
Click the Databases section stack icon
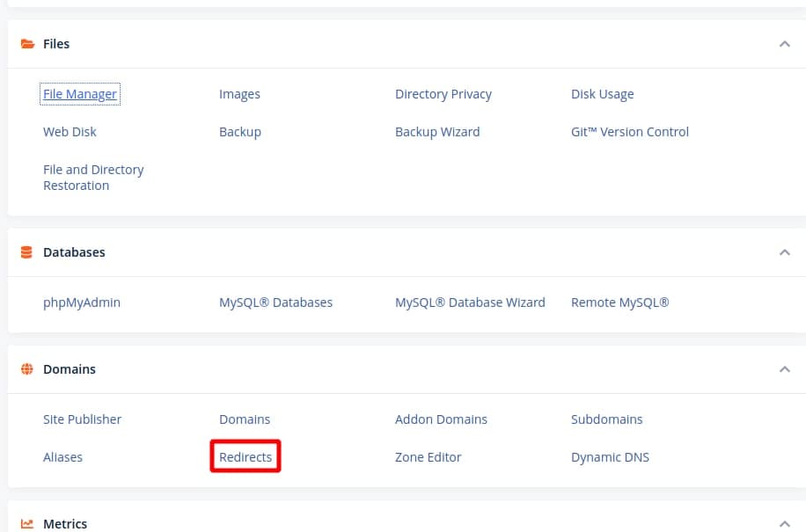(27, 252)
